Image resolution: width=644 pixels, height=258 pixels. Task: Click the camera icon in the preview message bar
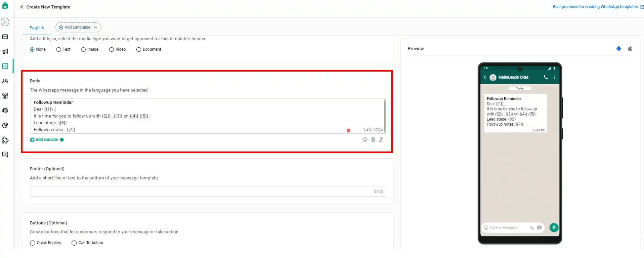[x=539, y=227]
